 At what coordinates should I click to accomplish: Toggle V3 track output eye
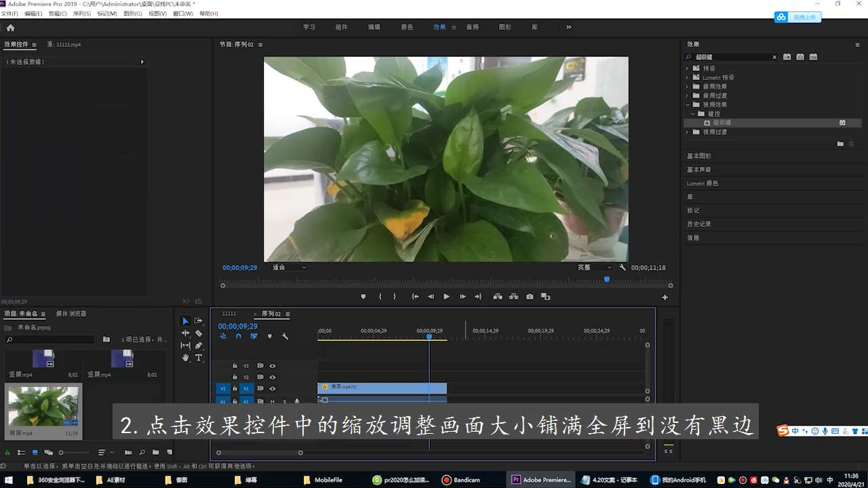click(x=272, y=365)
